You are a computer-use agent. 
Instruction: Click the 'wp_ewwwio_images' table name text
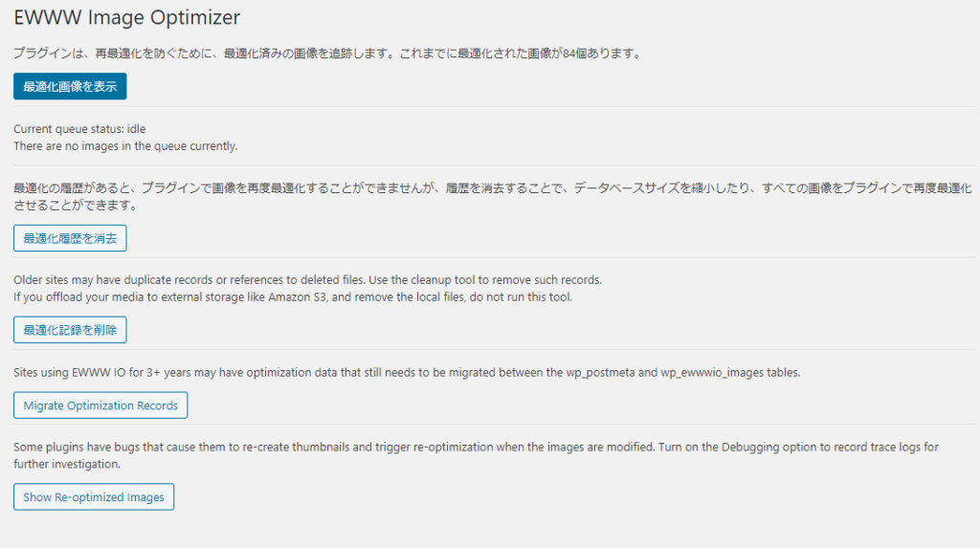click(712, 372)
